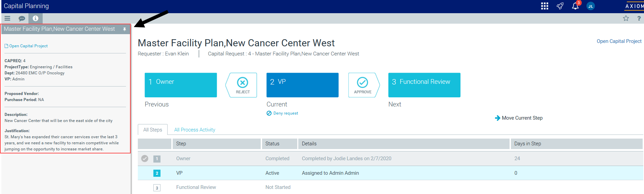Open the comments speech bubble icon
The image size is (644, 194).
coord(22,18)
